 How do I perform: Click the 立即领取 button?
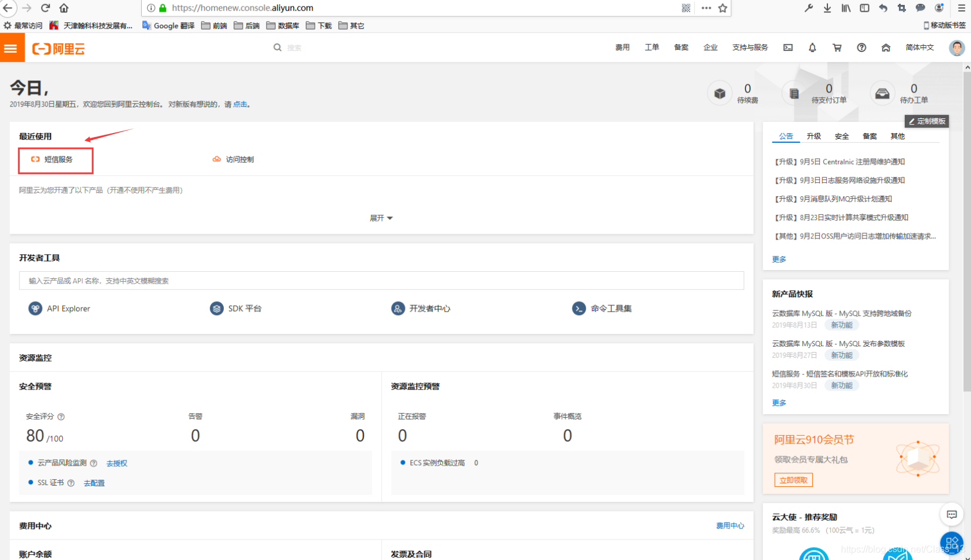tap(793, 480)
